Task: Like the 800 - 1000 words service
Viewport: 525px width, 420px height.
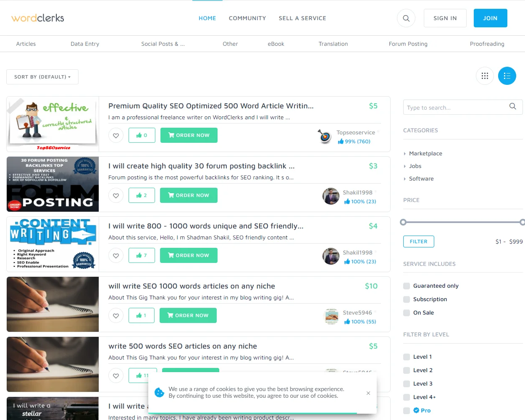Action: point(142,255)
